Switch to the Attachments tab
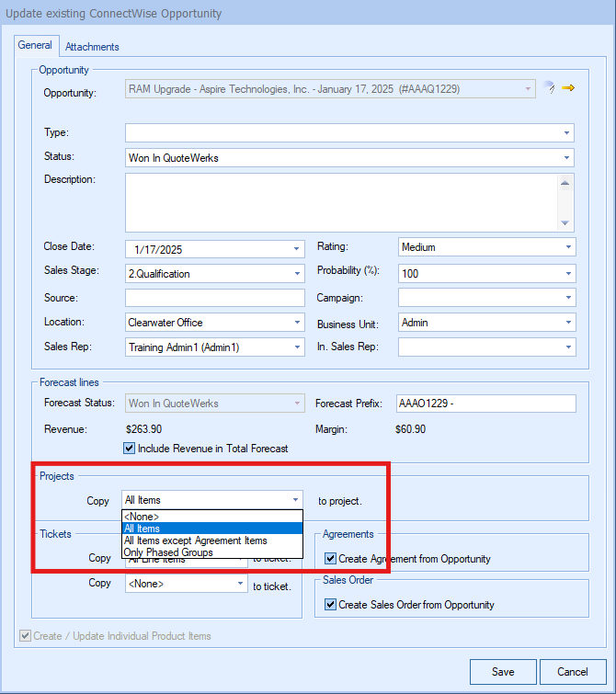The height and width of the screenshot is (694, 616). [92, 47]
